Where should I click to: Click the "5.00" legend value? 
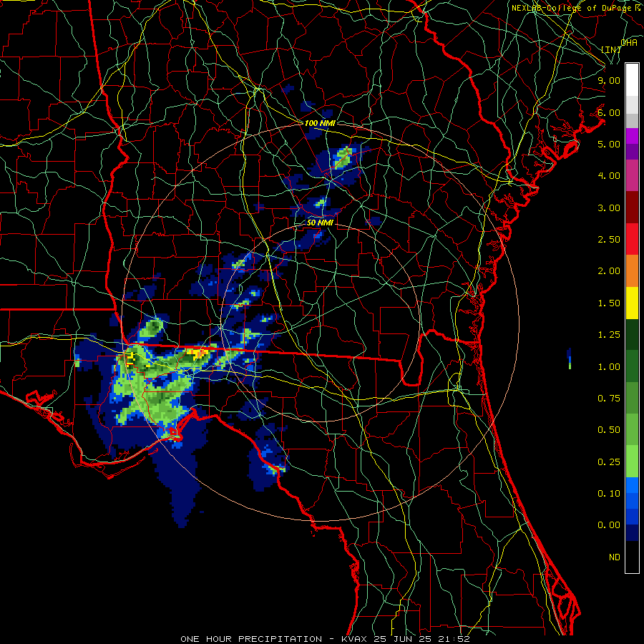pyautogui.click(x=609, y=144)
